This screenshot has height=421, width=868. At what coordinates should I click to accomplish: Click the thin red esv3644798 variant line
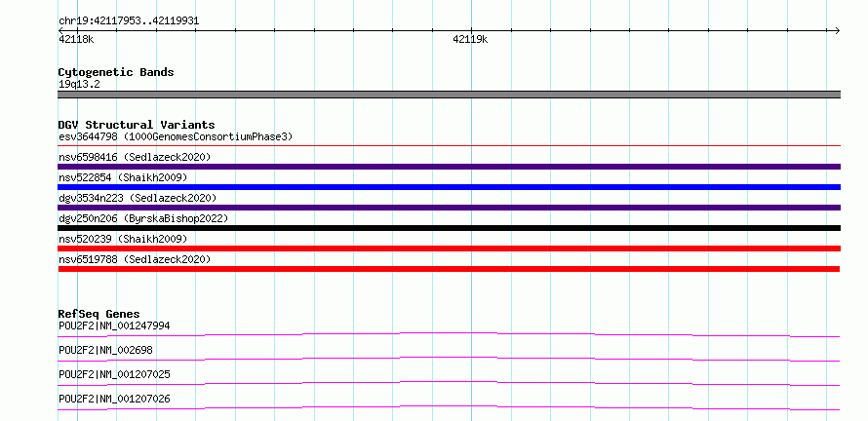click(x=449, y=146)
